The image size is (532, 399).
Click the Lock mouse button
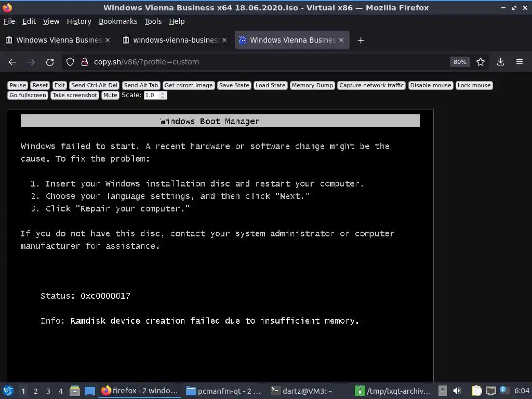[474, 86]
